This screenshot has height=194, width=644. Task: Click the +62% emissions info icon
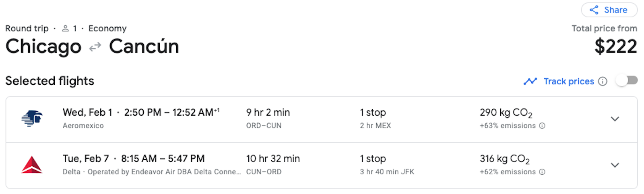[542, 172]
